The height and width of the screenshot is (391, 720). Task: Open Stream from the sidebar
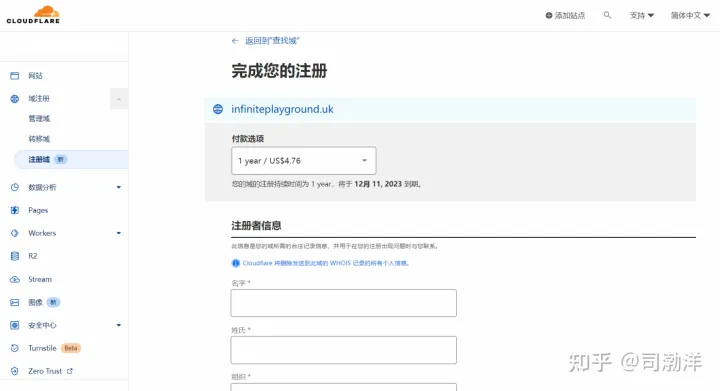[40, 279]
